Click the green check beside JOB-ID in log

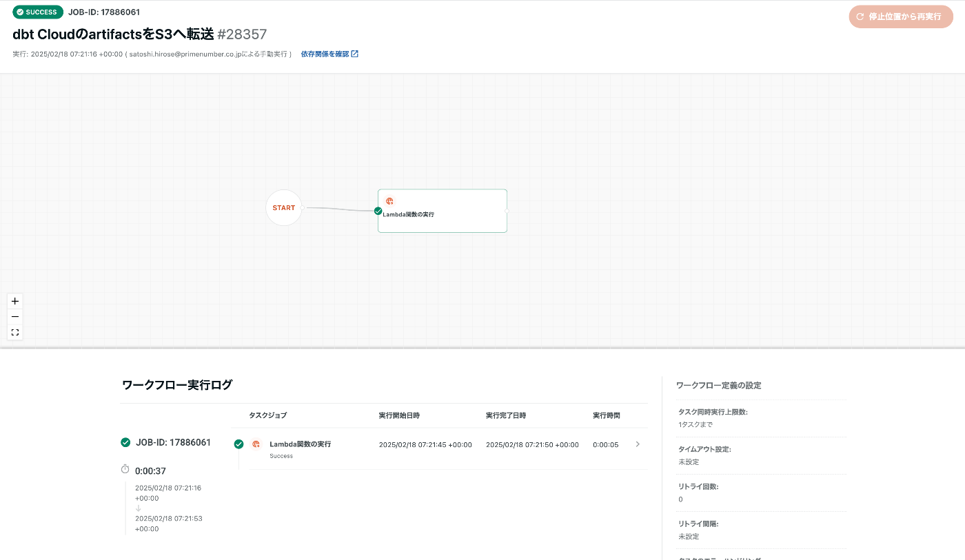(x=125, y=442)
